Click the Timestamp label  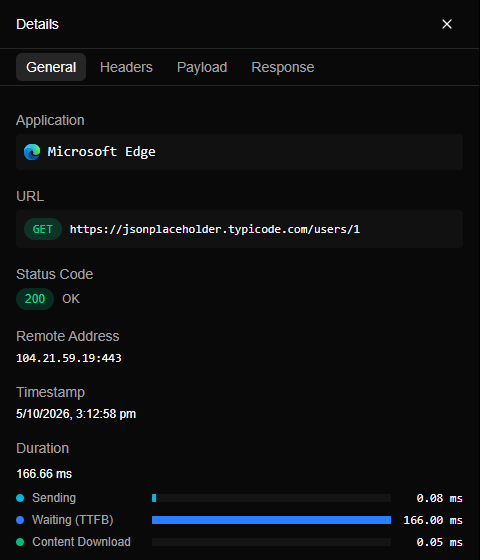pyautogui.click(x=50, y=392)
